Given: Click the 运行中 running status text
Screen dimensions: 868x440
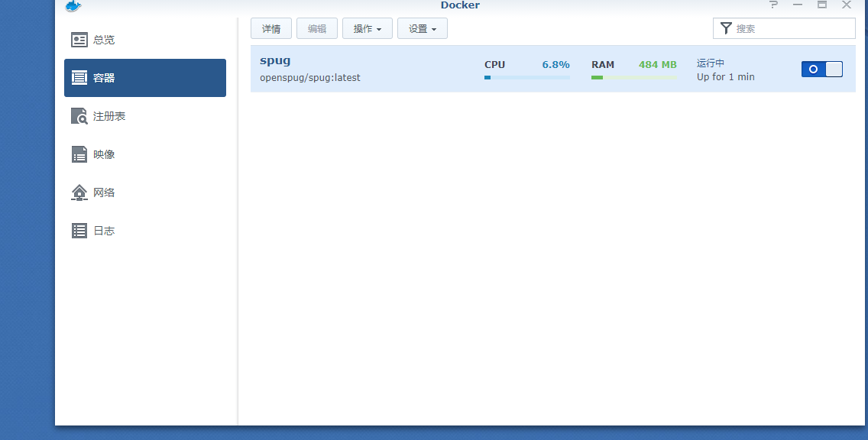Looking at the screenshot, I should [711, 63].
